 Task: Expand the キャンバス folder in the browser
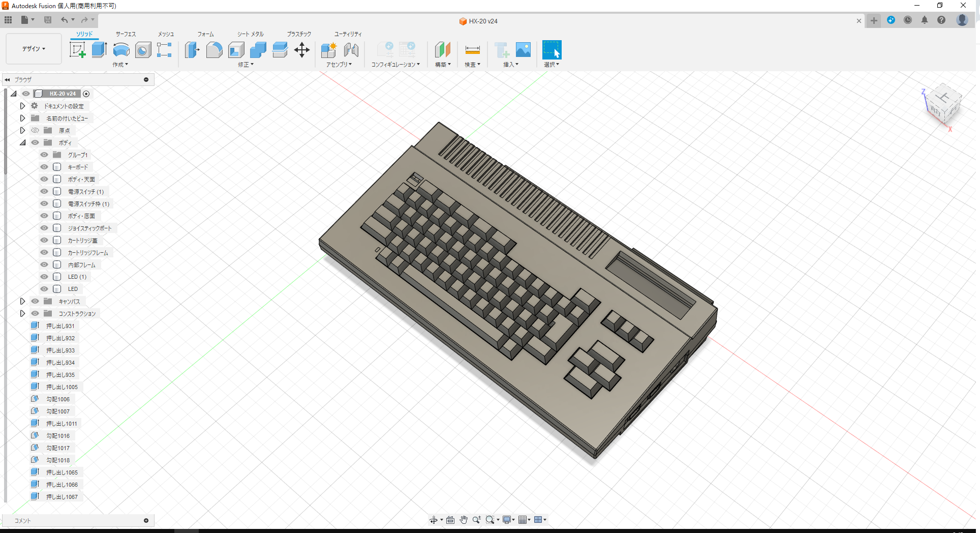click(22, 301)
